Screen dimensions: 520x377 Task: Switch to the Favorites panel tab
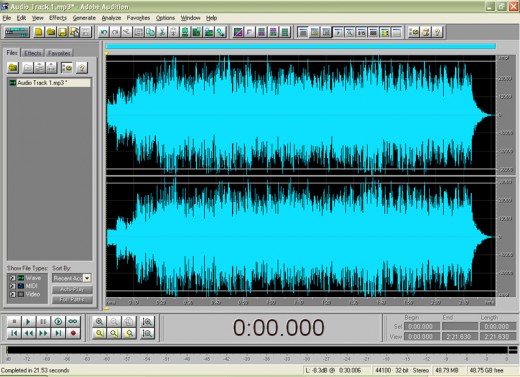point(59,53)
